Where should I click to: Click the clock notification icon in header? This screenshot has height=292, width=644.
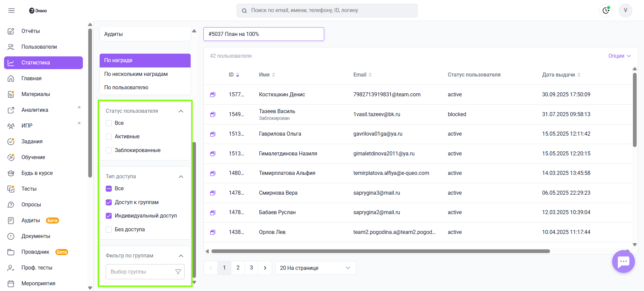tap(606, 10)
